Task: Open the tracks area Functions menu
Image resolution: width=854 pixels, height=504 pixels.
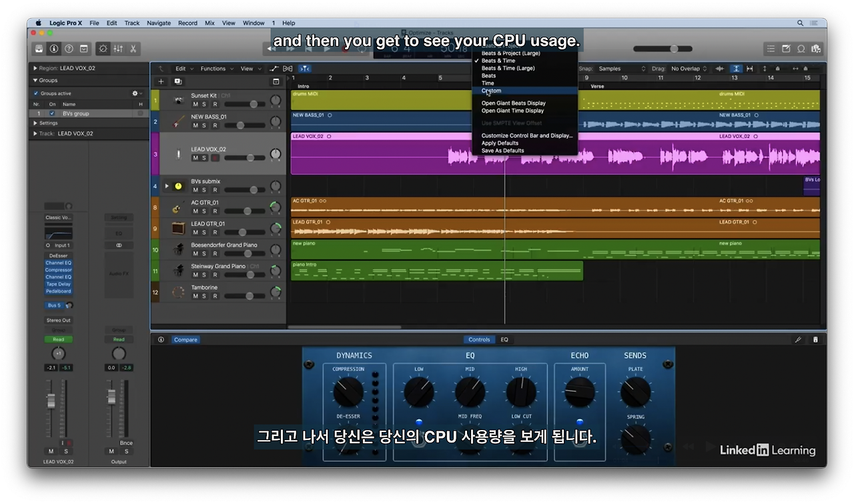Action: (217, 69)
